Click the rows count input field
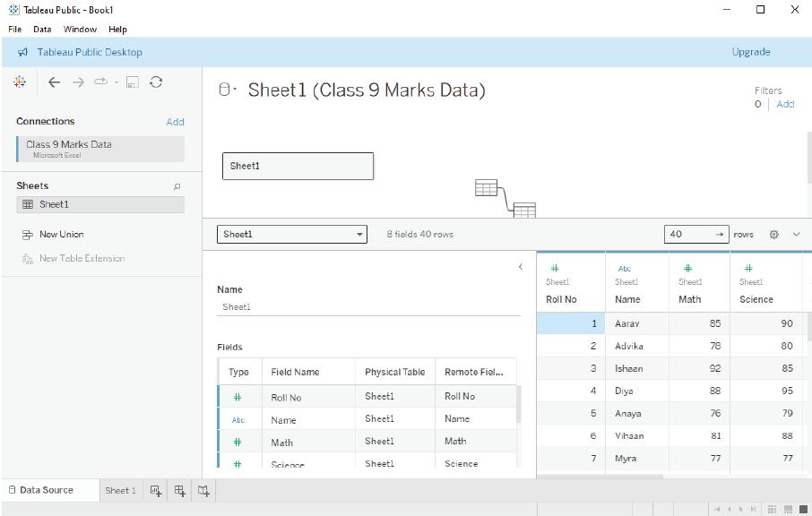 696,235
